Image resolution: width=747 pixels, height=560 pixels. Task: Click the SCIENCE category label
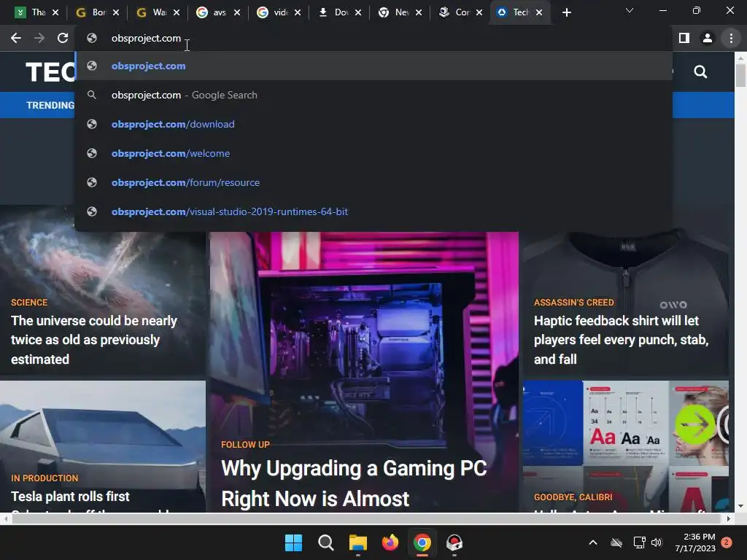(x=29, y=303)
